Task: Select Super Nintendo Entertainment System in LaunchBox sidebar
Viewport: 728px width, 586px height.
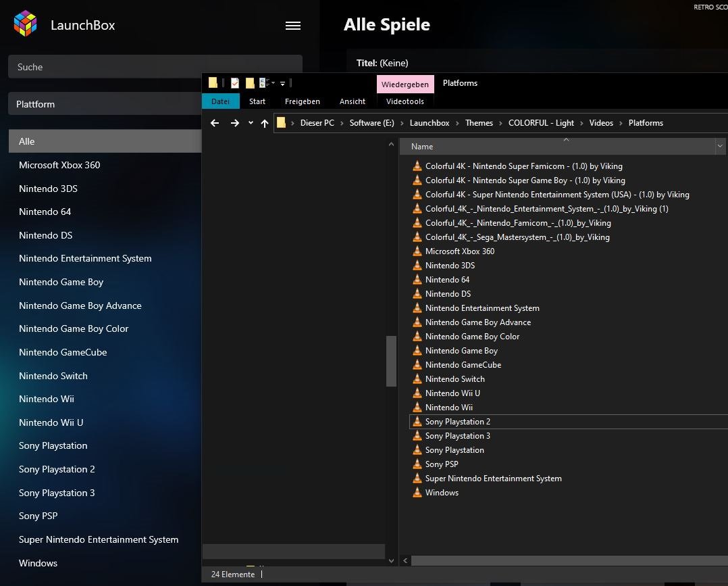Action: 99,539
